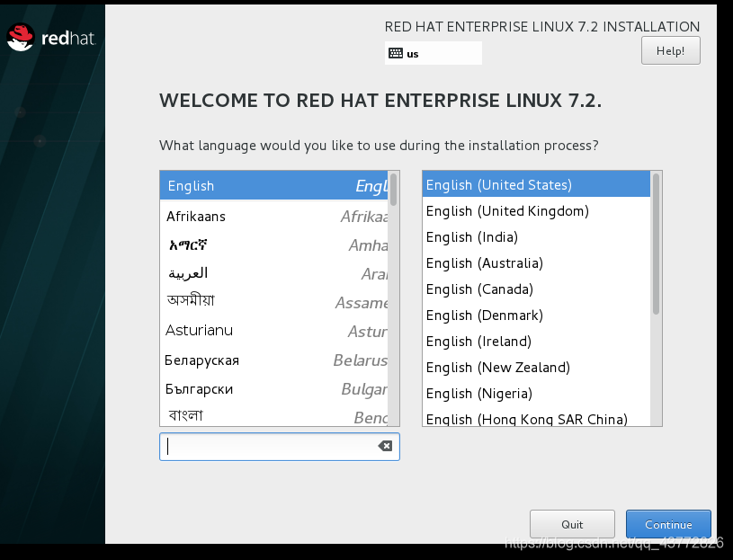Choose English (Ireland) locale
The image size is (733, 560).
pos(536,342)
